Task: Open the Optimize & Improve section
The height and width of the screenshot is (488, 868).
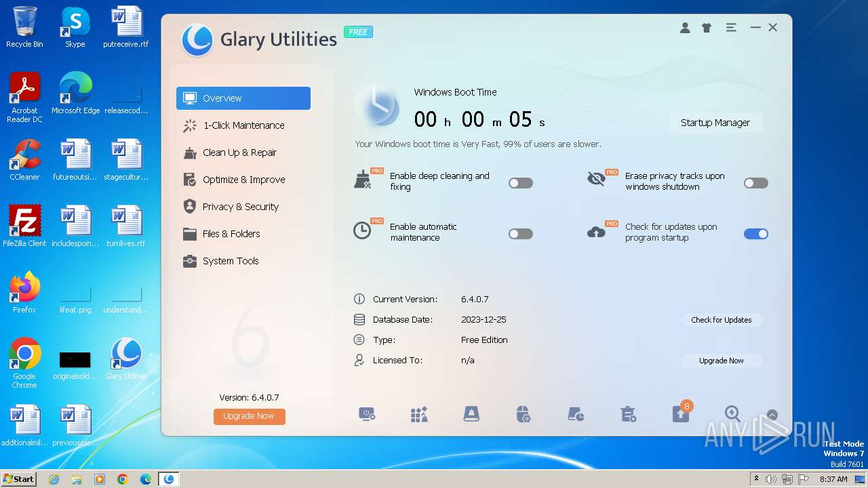Action: click(x=243, y=180)
